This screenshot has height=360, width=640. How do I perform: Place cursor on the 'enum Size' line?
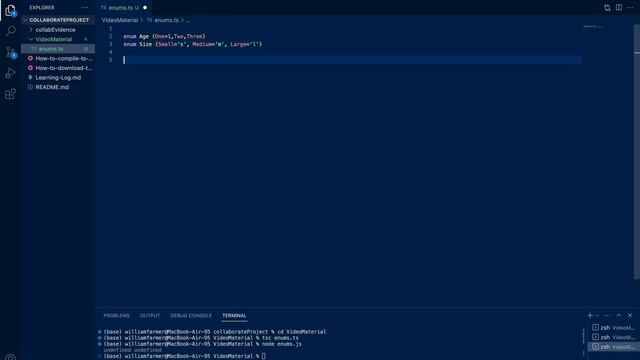click(193, 44)
